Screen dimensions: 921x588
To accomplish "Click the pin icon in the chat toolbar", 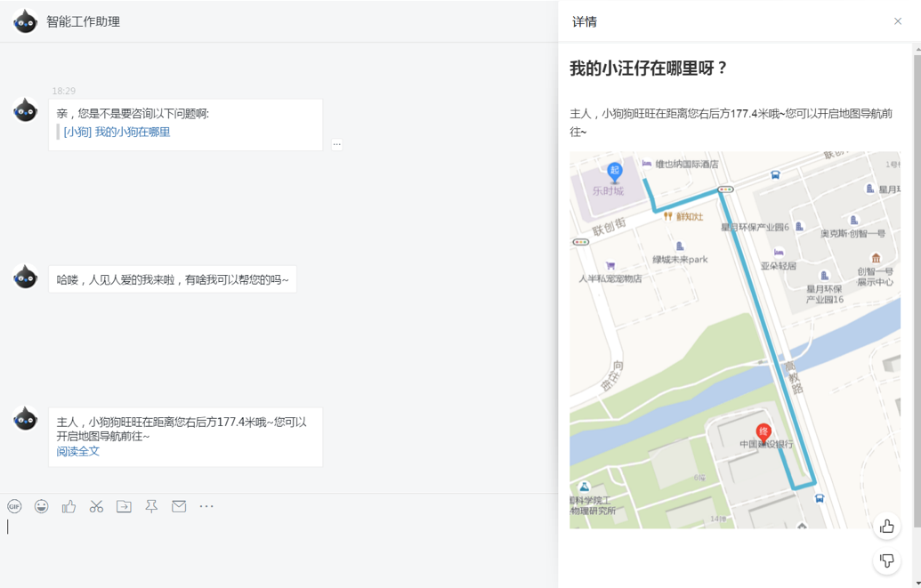I will (x=151, y=506).
